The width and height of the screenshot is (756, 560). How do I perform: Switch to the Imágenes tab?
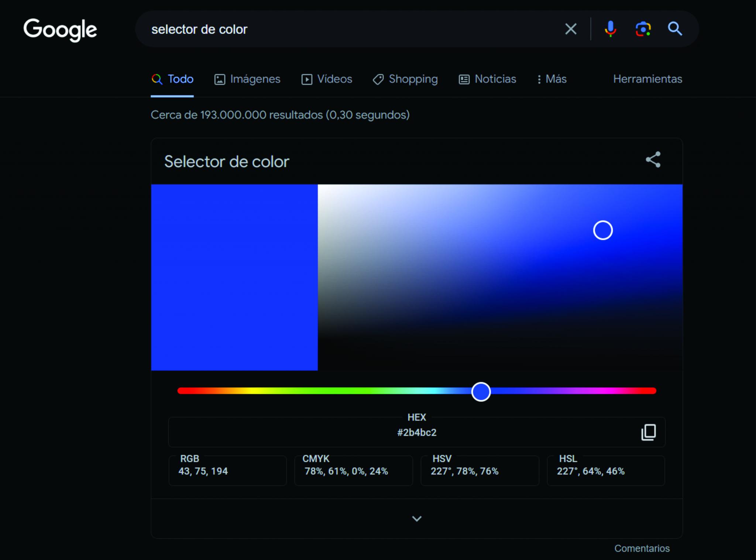pyautogui.click(x=247, y=79)
